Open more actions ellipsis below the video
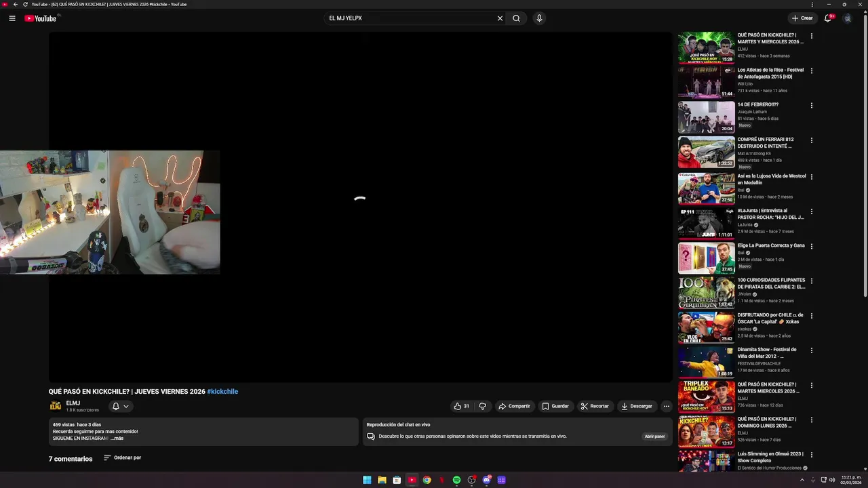The image size is (868, 488). click(667, 406)
